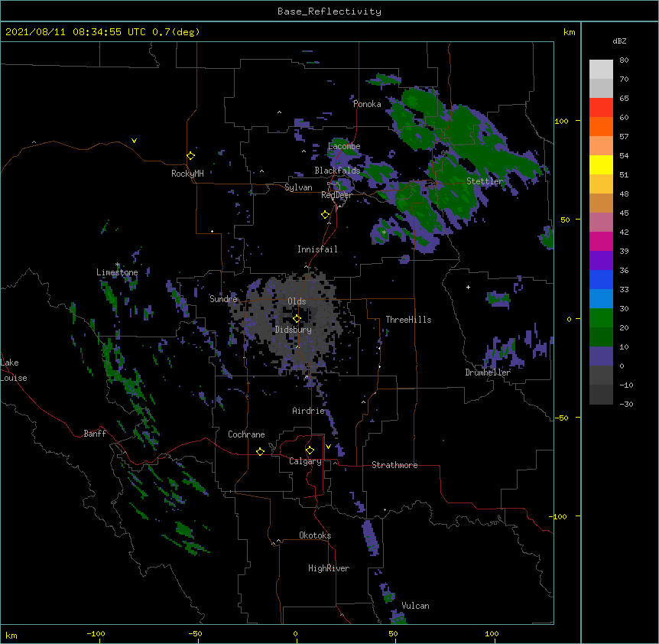Click the Okotoks label

click(x=315, y=535)
